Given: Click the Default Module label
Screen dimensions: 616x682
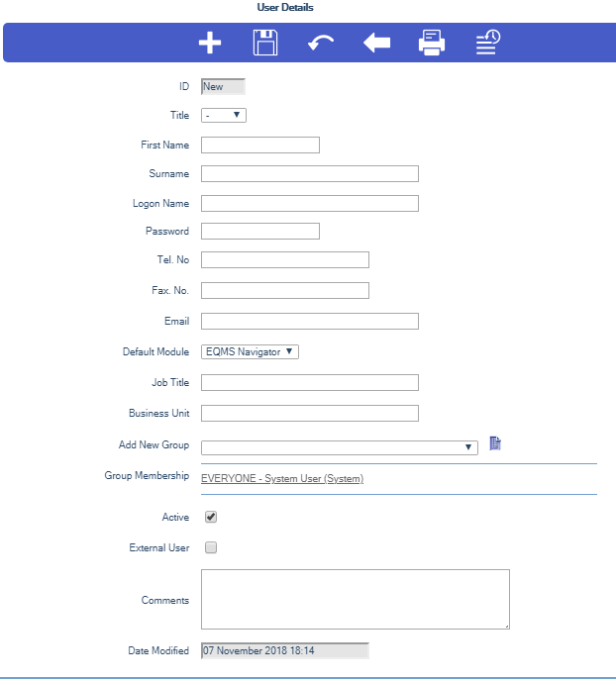Looking at the screenshot, I should point(155,351).
